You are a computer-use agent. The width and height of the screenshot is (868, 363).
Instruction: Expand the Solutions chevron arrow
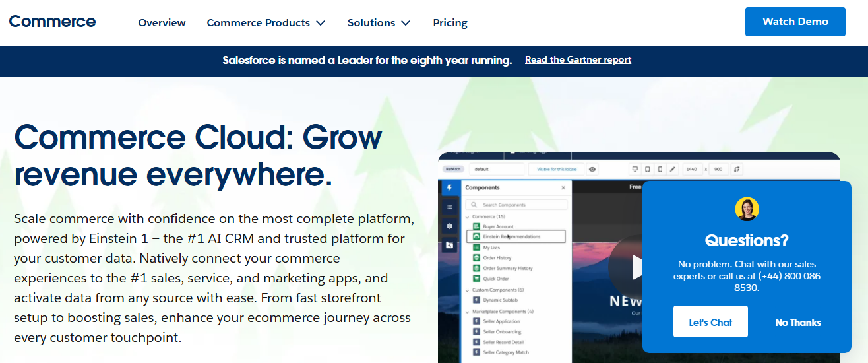pyautogui.click(x=406, y=23)
